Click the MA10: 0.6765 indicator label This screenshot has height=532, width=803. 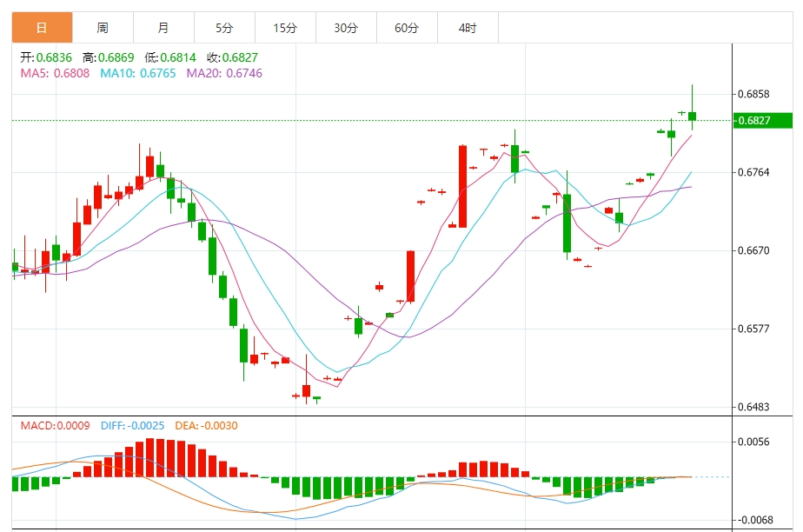click(x=138, y=73)
